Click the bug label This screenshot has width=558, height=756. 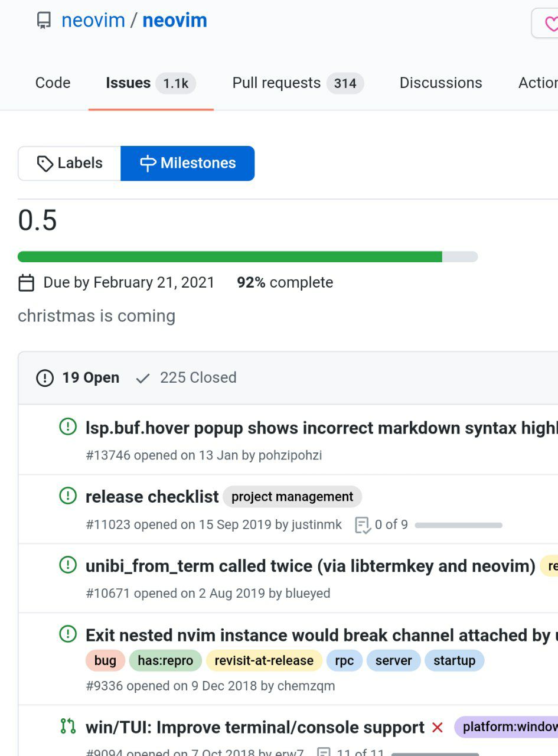(105, 660)
